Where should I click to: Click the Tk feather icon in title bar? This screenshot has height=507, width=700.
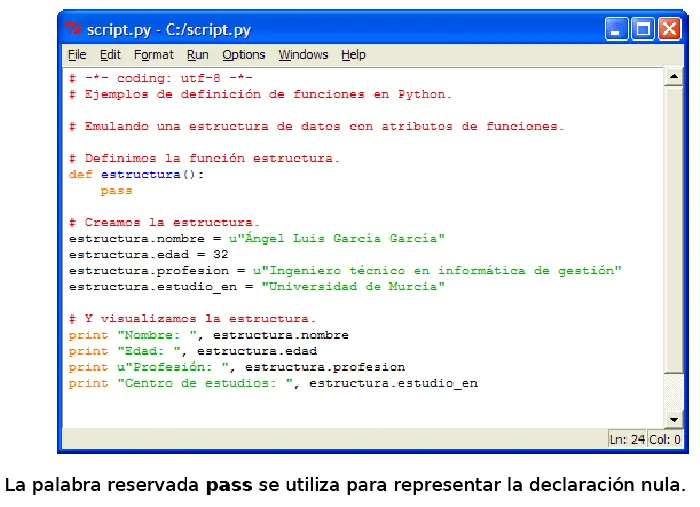pos(73,29)
